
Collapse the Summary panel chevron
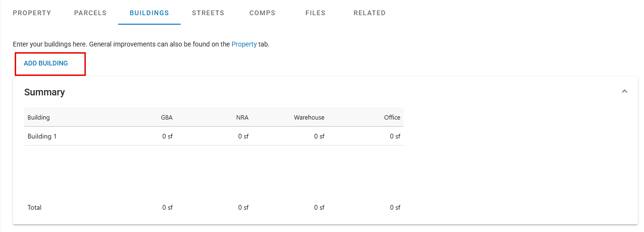pyautogui.click(x=624, y=91)
